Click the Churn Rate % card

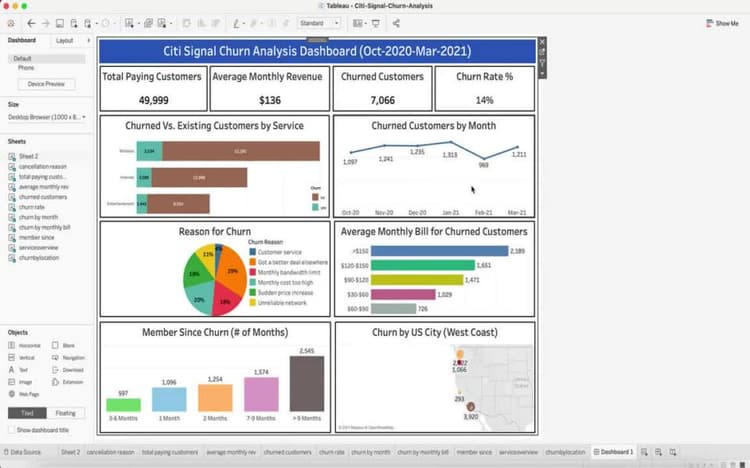pyautogui.click(x=485, y=89)
